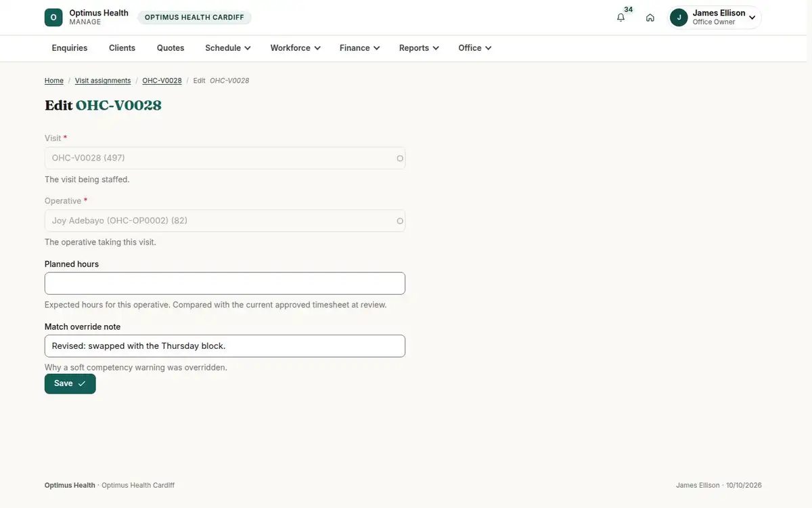Open the notifications bell icon
812x508 pixels.
point(621,18)
